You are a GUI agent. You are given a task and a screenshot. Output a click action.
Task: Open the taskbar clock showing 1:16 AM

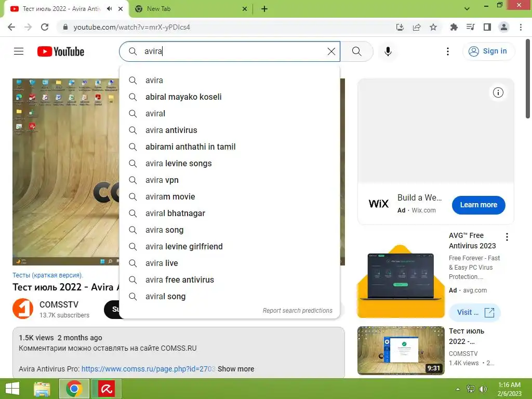(x=509, y=389)
